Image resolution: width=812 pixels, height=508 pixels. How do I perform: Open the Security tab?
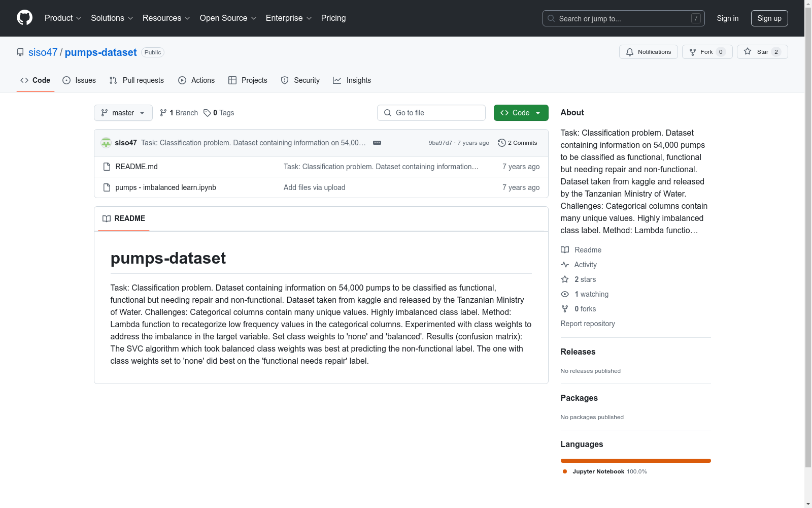(x=300, y=80)
